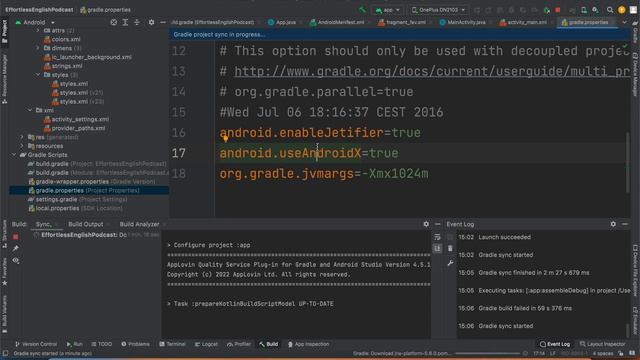The width and height of the screenshot is (640, 360).
Task: Clear Event Log with trash icon
Action: [x=450, y=248]
